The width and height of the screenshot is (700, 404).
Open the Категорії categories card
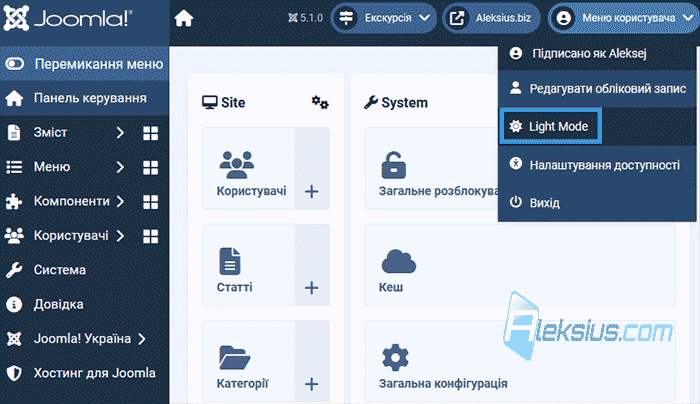click(249, 361)
